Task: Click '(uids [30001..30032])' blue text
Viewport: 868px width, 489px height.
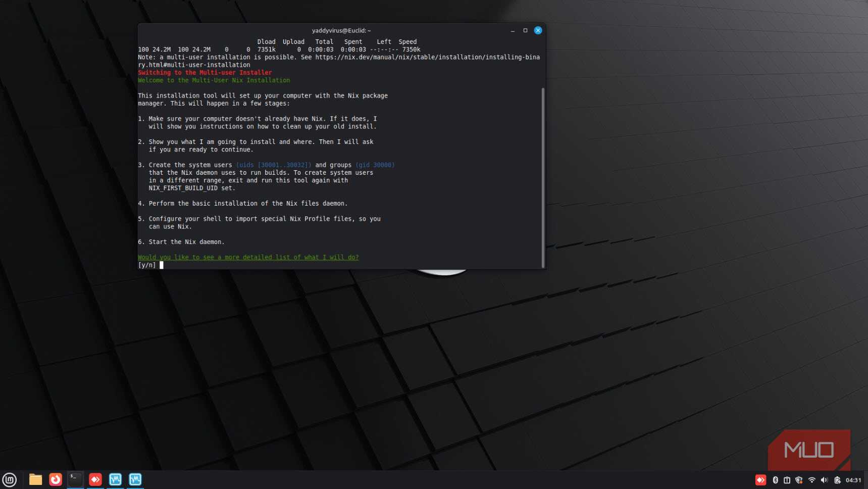Action: pos(274,165)
